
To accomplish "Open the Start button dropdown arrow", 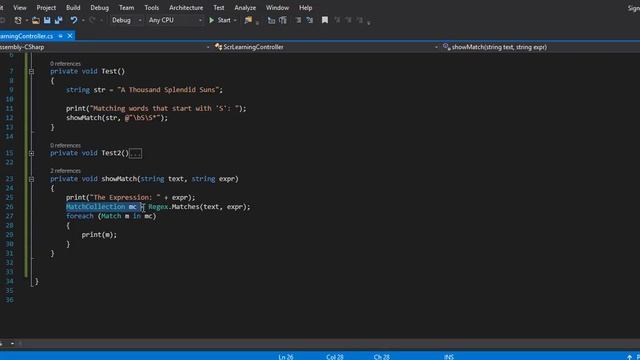I will [x=235, y=20].
